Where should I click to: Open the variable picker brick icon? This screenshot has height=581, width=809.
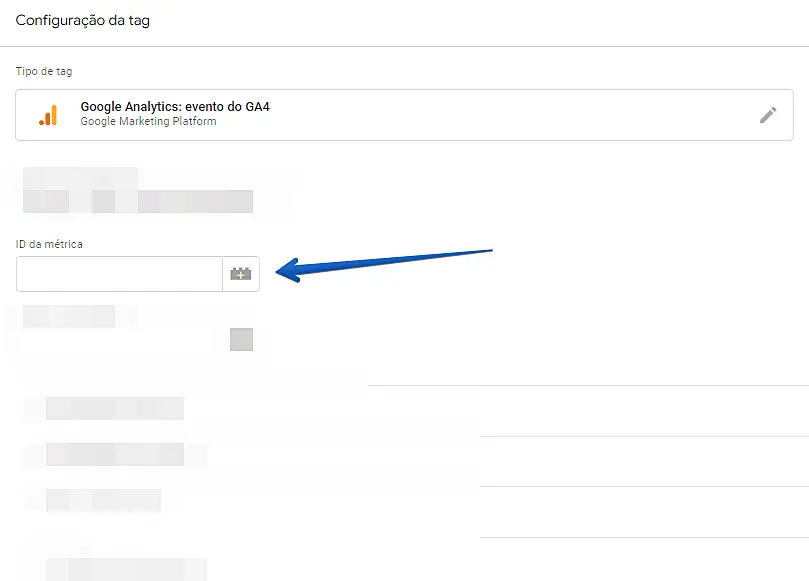click(241, 274)
